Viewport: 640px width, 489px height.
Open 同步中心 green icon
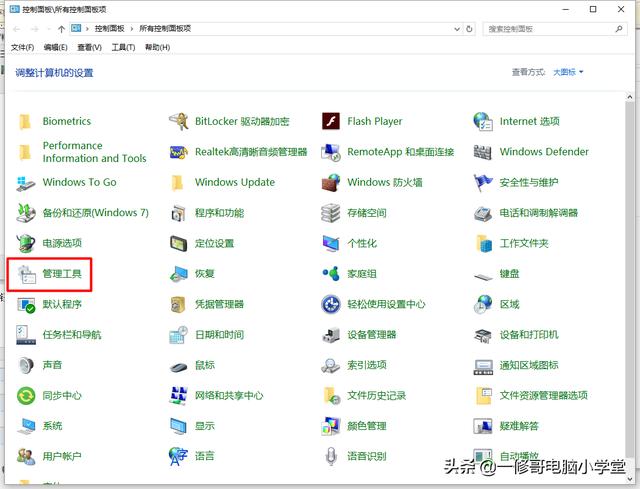(x=26, y=396)
